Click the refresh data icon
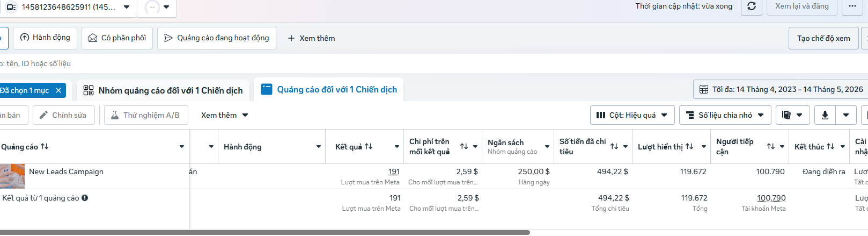 [752, 6]
